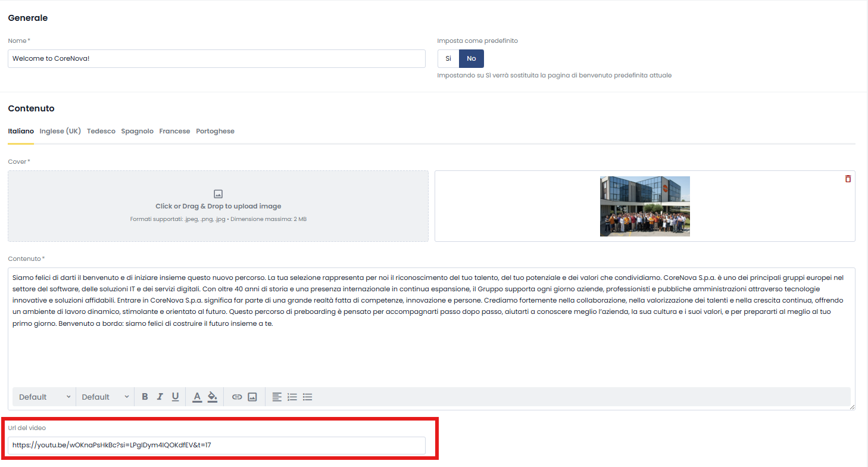This screenshot has height=467, width=868.
Task: Go to the Spagnolo language tab
Action: pos(138,131)
